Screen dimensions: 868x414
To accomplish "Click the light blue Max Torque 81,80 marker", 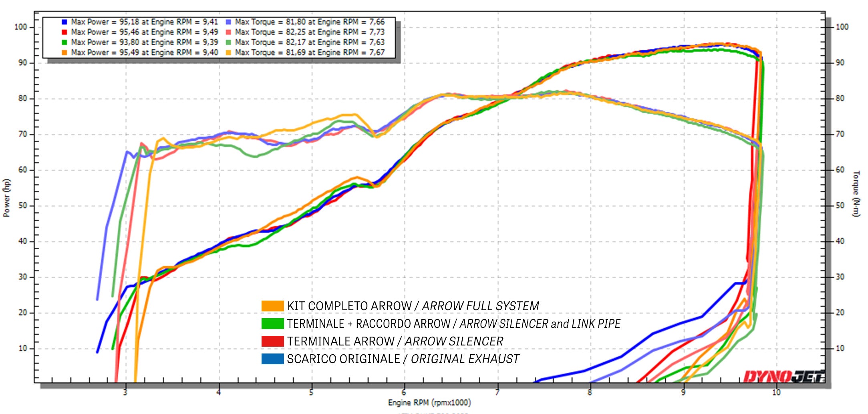I will pyautogui.click(x=228, y=22).
